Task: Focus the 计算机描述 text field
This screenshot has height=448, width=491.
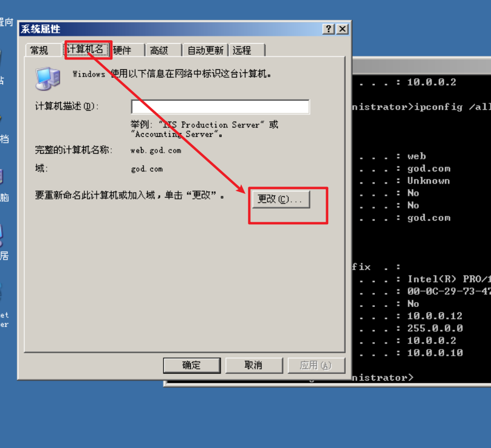Action: click(220, 107)
